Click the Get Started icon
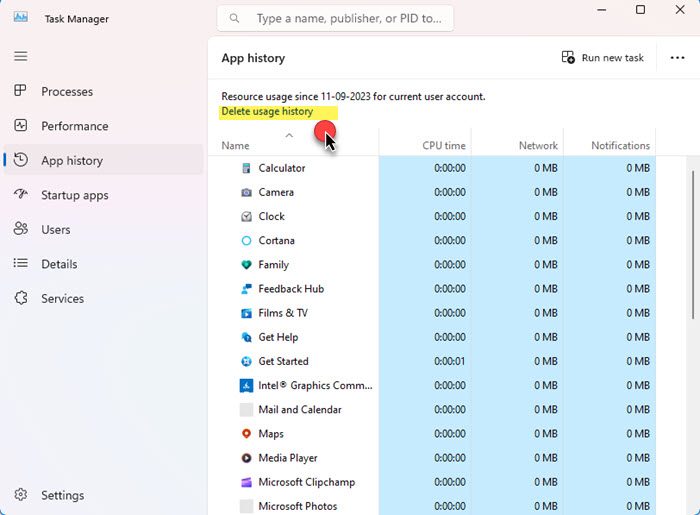The width and height of the screenshot is (700, 515). click(x=246, y=361)
